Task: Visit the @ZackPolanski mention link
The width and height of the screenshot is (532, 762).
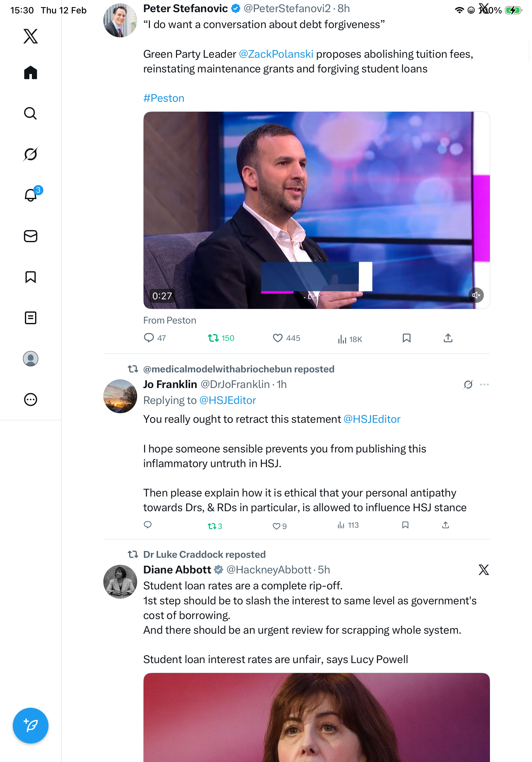Action: pyautogui.click(x=276, y=54)
